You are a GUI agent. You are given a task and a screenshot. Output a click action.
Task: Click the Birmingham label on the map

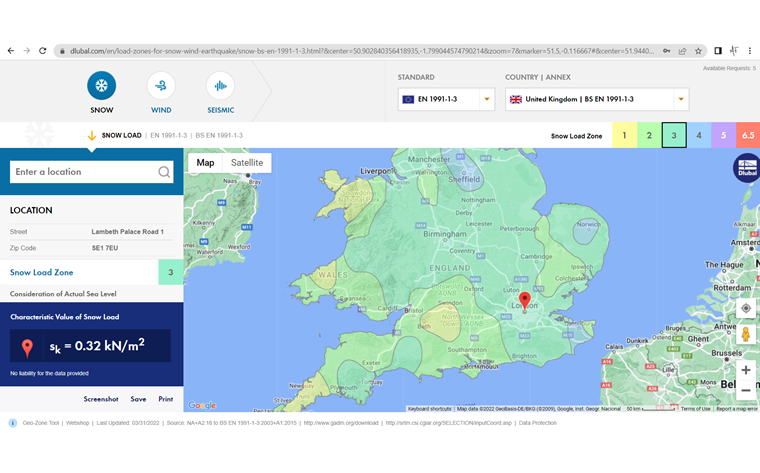tap(445, 234)
